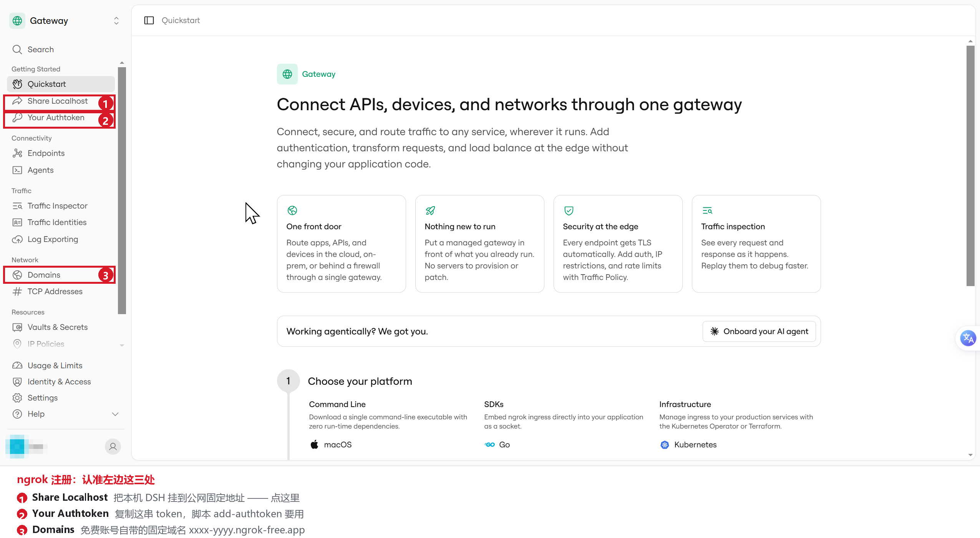Click the Traffic Inspector icon
Image resolution: width=980 pixels, height=538 pixels.
tap(17, 206)
